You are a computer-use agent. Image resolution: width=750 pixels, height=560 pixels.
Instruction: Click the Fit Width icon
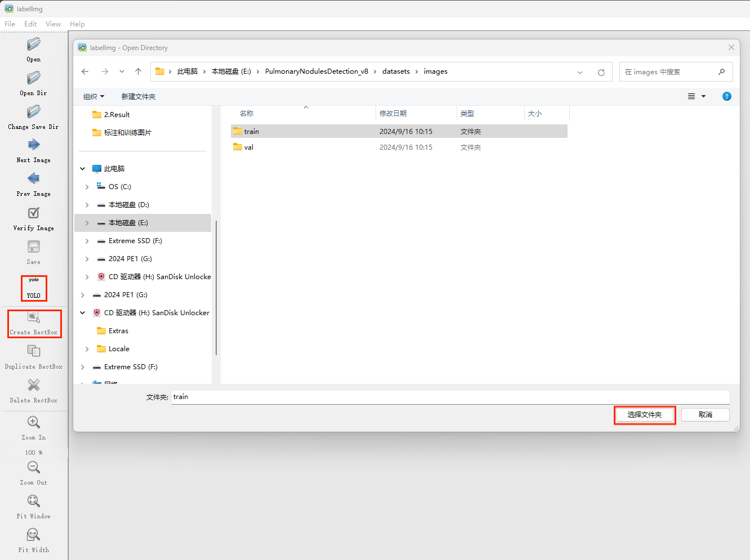(34, 535)
